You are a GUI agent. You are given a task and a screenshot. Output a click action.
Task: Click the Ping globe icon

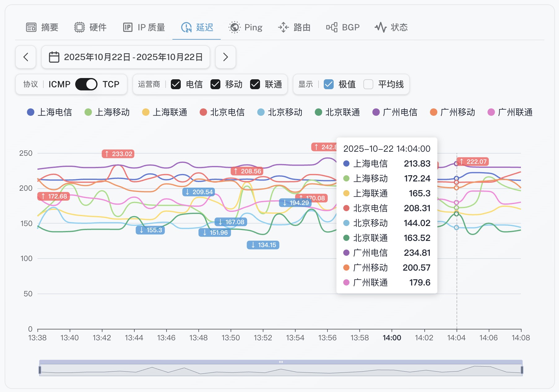tap(234, 27)
